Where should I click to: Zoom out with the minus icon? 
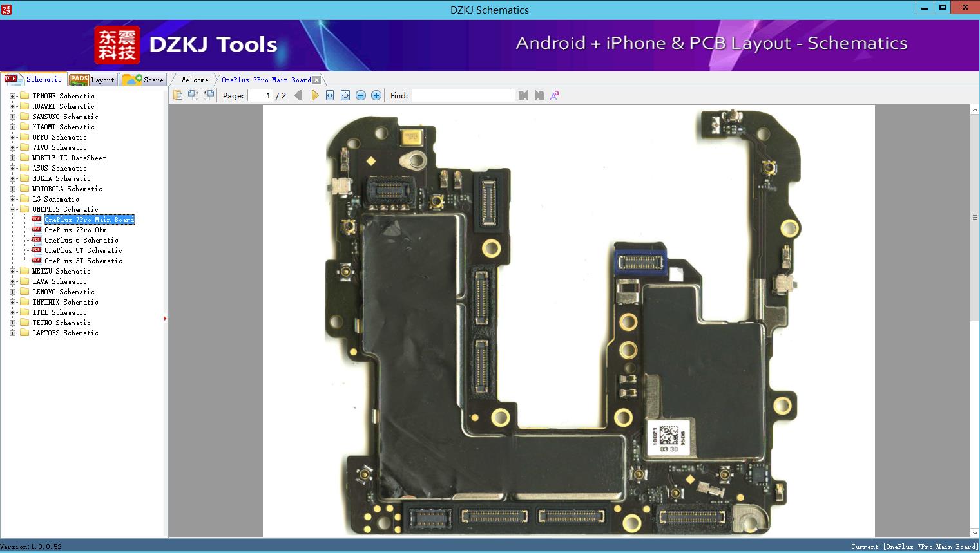(361, 95)
